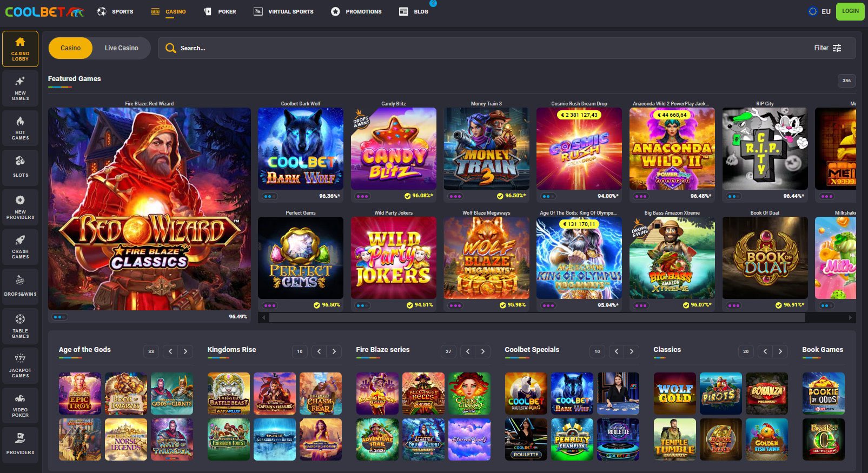
Task: Click the Fire Blaze series count 27
Action: click(x=448, y=351)
